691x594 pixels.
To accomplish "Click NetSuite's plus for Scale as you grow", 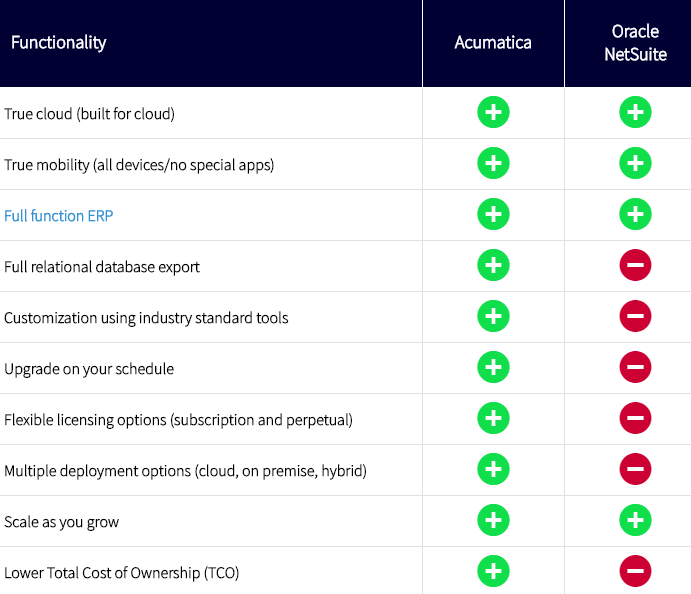I will tap(635, 520).
